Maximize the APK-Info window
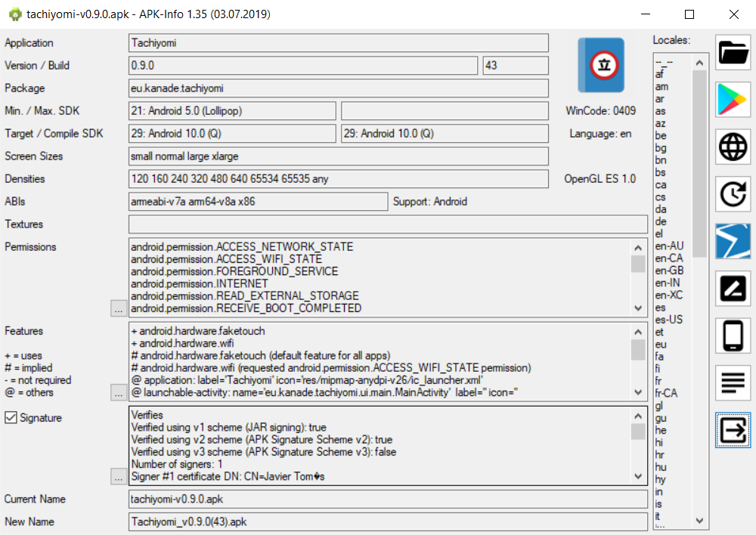The image size is (756, 535). (x=689, y=14)
